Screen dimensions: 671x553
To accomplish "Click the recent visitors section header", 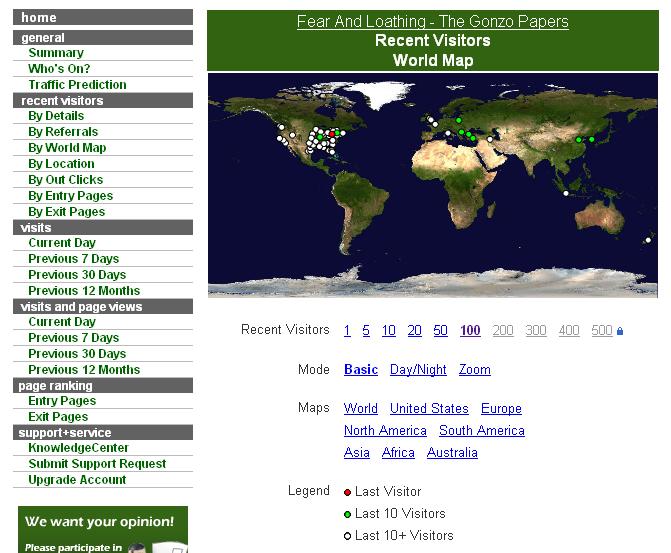I will click(103, 101).
